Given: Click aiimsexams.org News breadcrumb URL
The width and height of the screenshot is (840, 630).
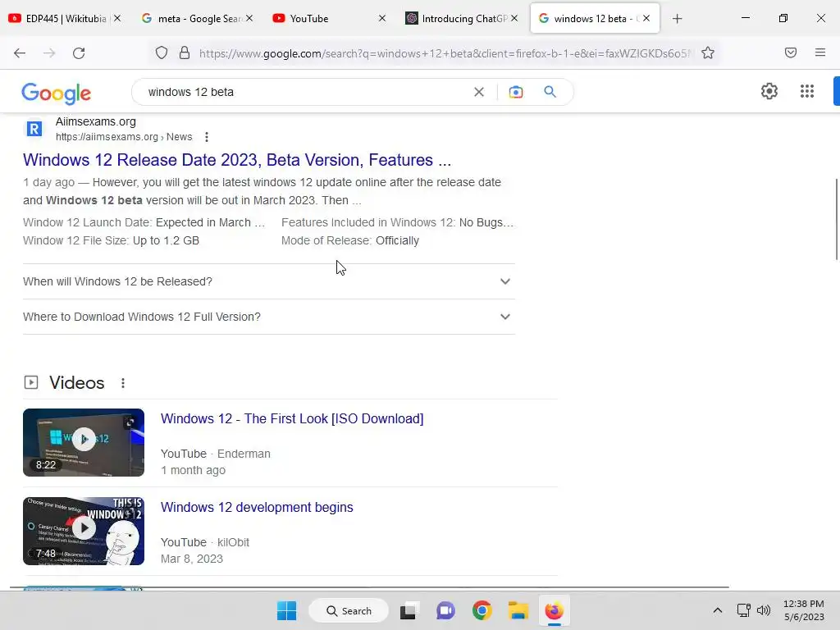Looking at the screenshot, I should pos(124,137).
